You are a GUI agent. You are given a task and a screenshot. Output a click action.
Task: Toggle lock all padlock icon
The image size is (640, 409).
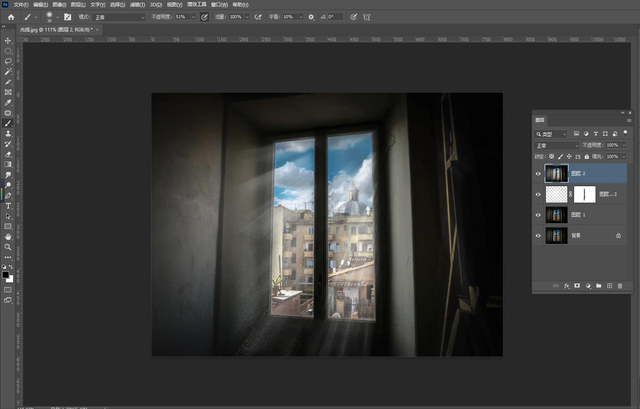click(587, 156)
